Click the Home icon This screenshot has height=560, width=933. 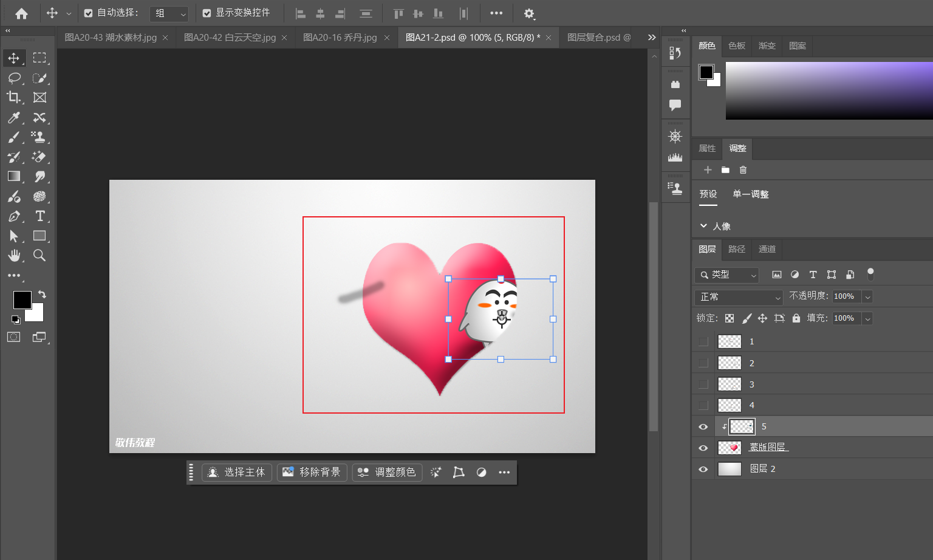pos(21,13)
